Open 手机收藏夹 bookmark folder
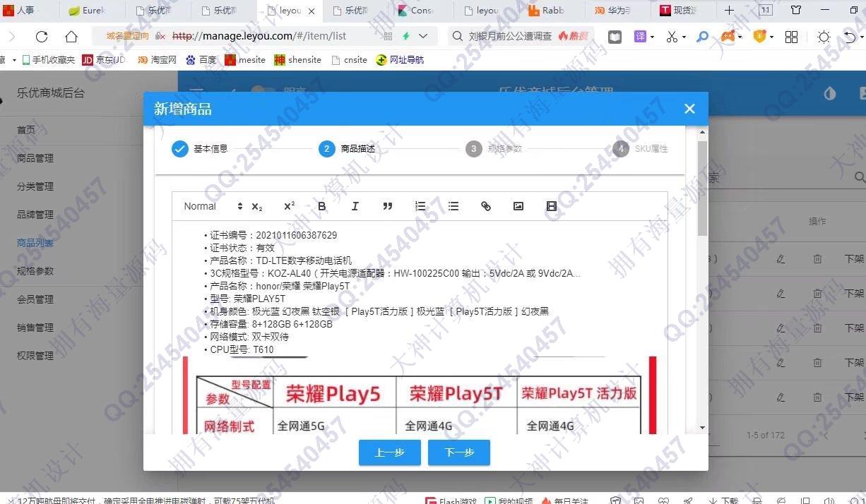 48,60
